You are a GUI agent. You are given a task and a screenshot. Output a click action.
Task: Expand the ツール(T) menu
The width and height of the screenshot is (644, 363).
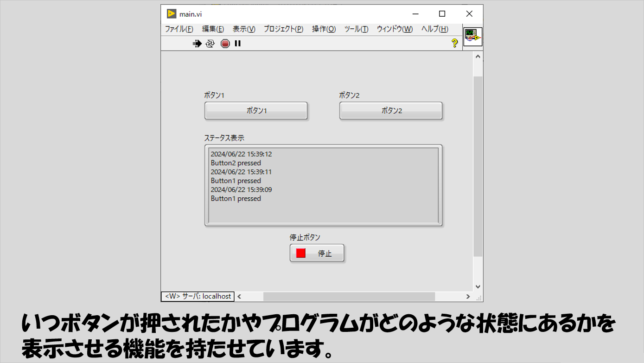pos(356,29)
